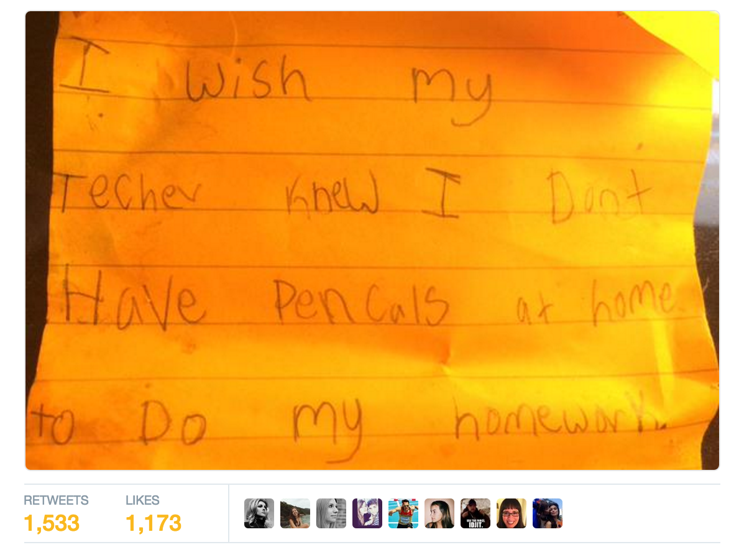Click the avatar of the dark-haired woman looking left
Viewport: 739px width, 560px height.
click(439, 513)
